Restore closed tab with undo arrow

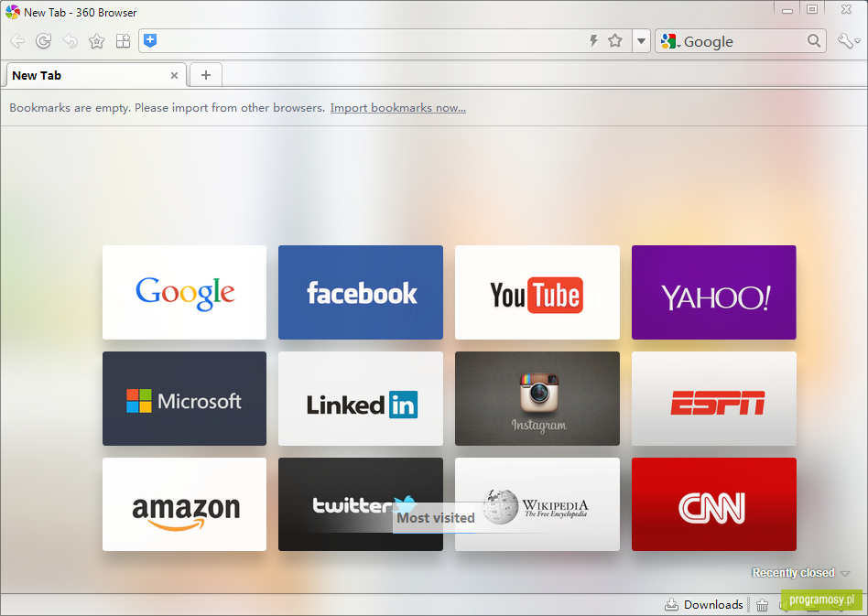point(71,41)
